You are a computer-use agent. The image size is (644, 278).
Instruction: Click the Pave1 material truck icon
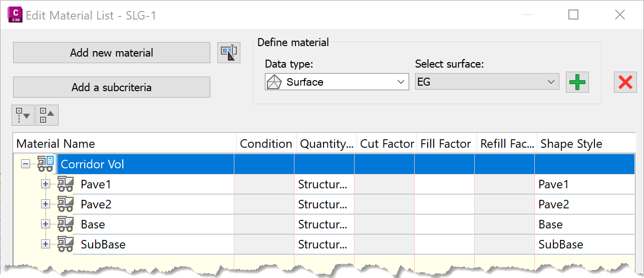tap(66, 184)
